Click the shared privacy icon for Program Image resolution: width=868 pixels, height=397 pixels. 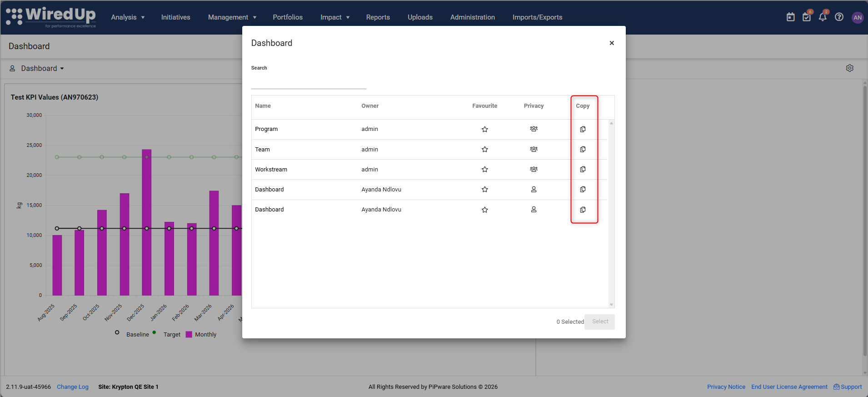click(534, 129)
